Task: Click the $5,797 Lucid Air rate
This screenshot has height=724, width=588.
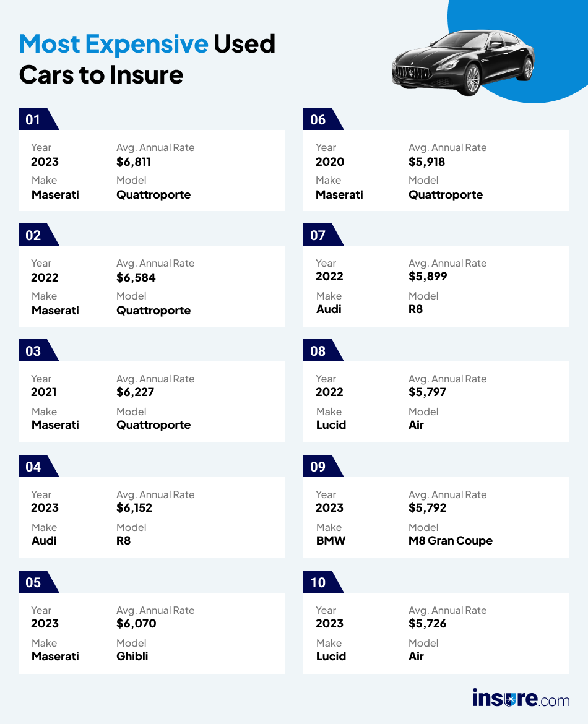Action: pos(427,392)
